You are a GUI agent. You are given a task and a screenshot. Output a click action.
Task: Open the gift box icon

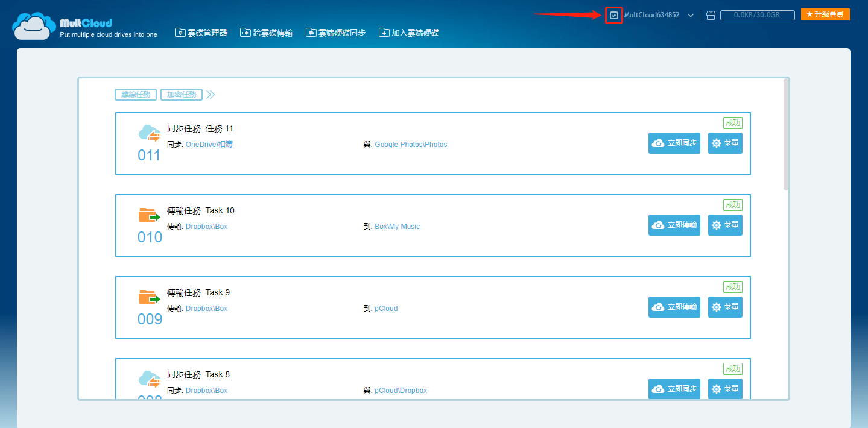pos(711,15)
